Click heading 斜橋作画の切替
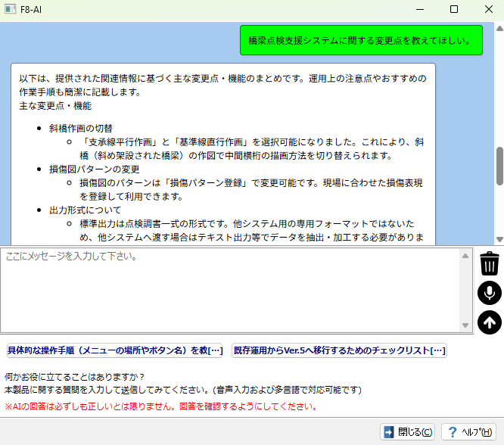504x445 pixels. coord(81,129)
